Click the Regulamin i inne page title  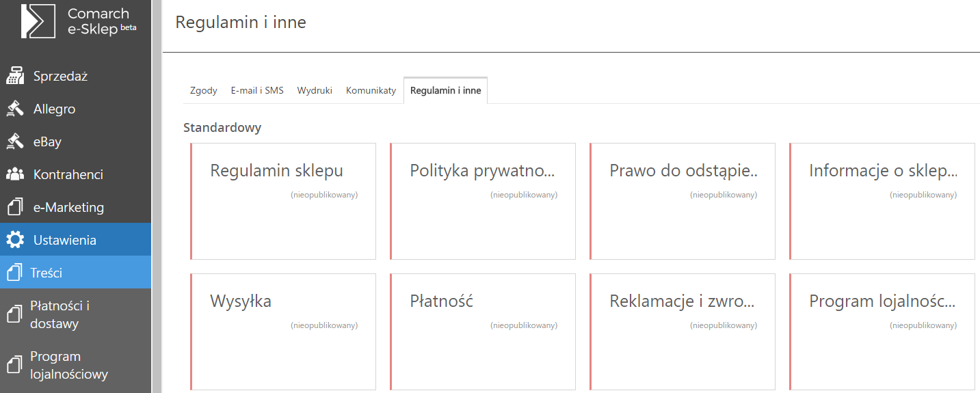pos(241,23)
